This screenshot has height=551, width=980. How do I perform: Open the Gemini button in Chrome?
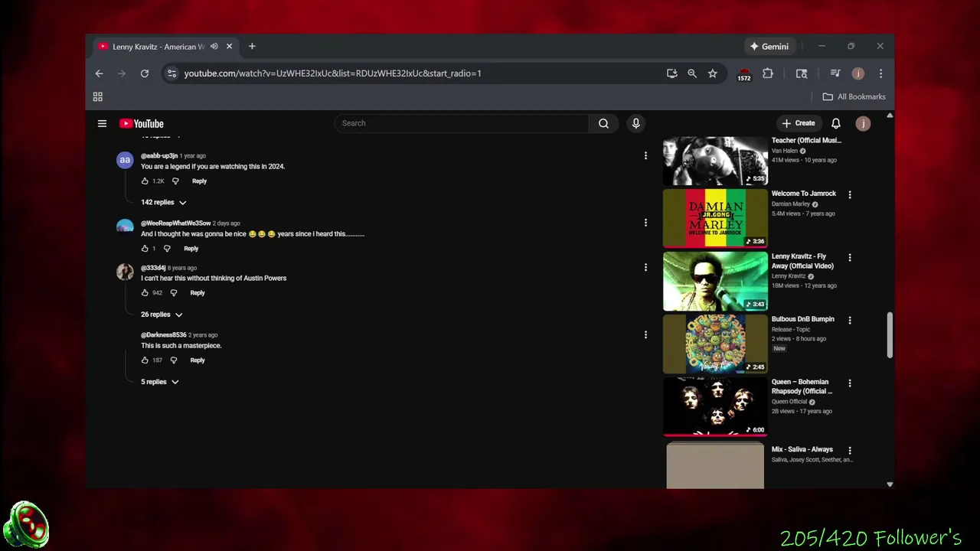point(769,47)
